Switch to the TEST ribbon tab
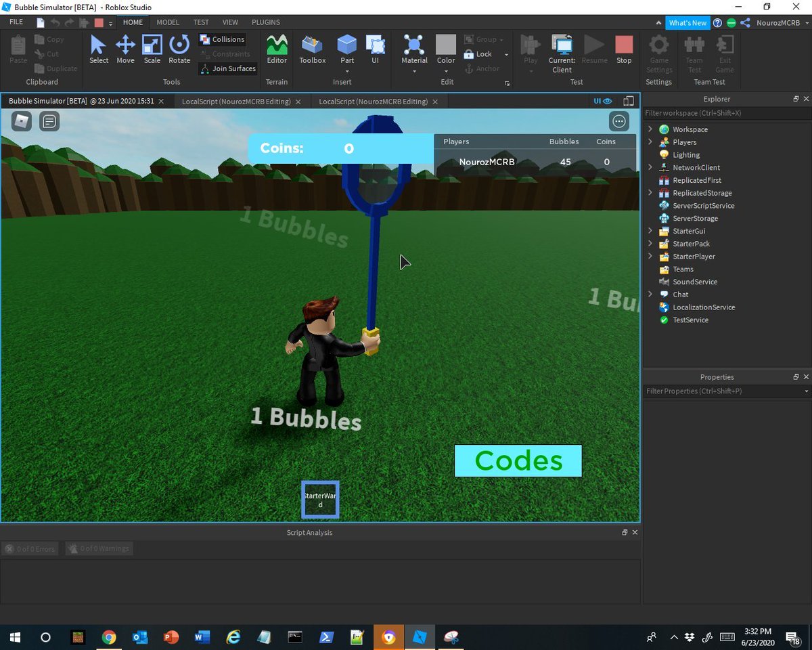812x650 pixels. coord(201,22)
